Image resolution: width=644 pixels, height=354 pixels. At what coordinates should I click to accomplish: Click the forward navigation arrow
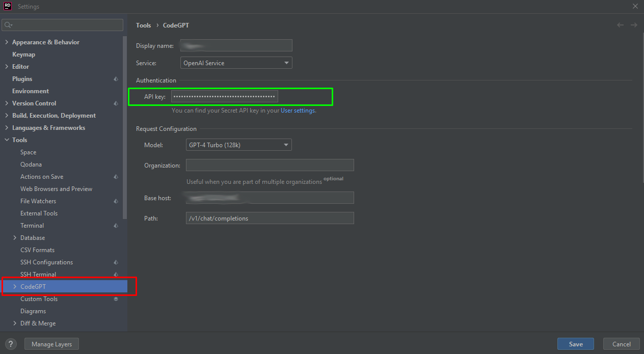coord(634,25)
